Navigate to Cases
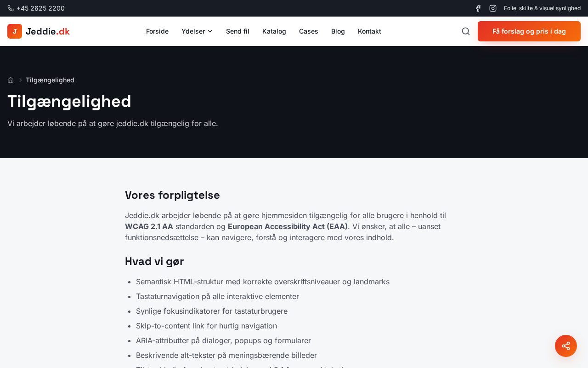 [309, 31]
